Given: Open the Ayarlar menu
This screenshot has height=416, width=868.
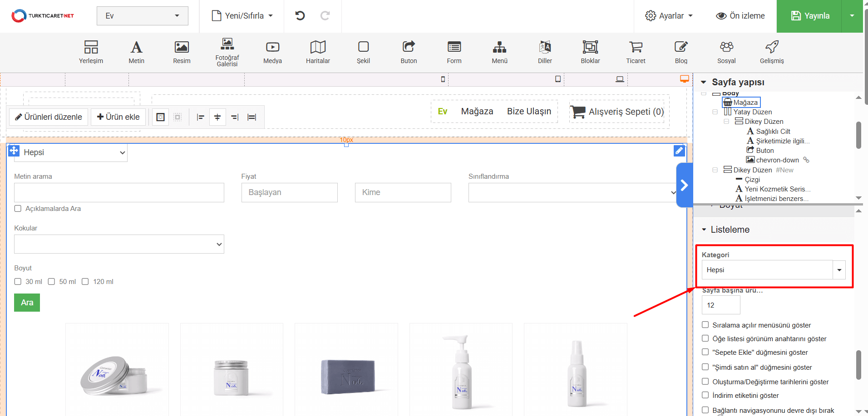Looking at the screenshot, I should click(669, 16).
